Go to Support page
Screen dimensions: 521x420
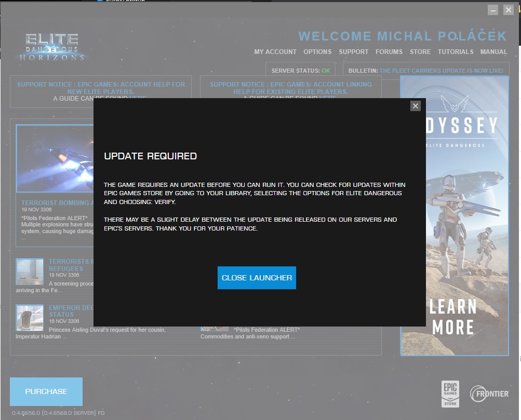click(x=354, y=52)
